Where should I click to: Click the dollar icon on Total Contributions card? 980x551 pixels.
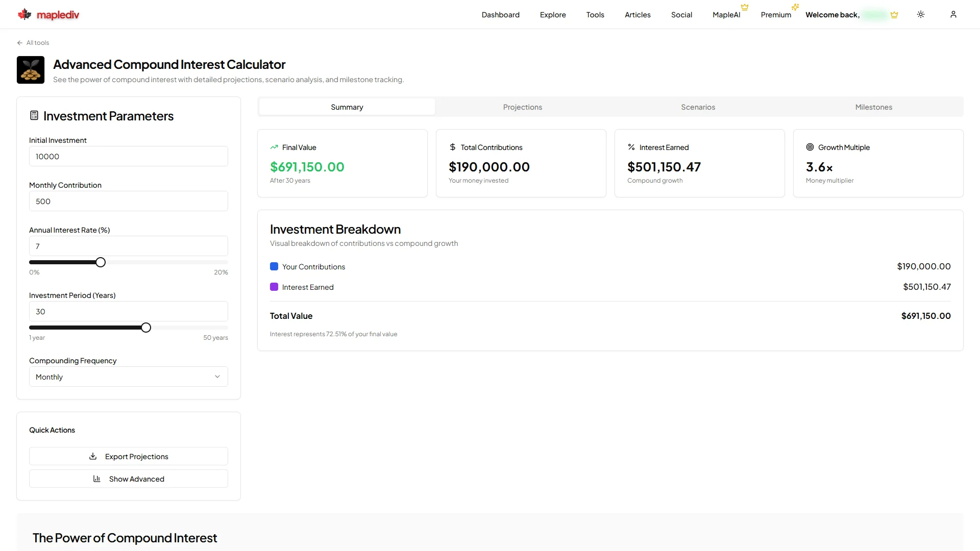click(x=453, y=147)
